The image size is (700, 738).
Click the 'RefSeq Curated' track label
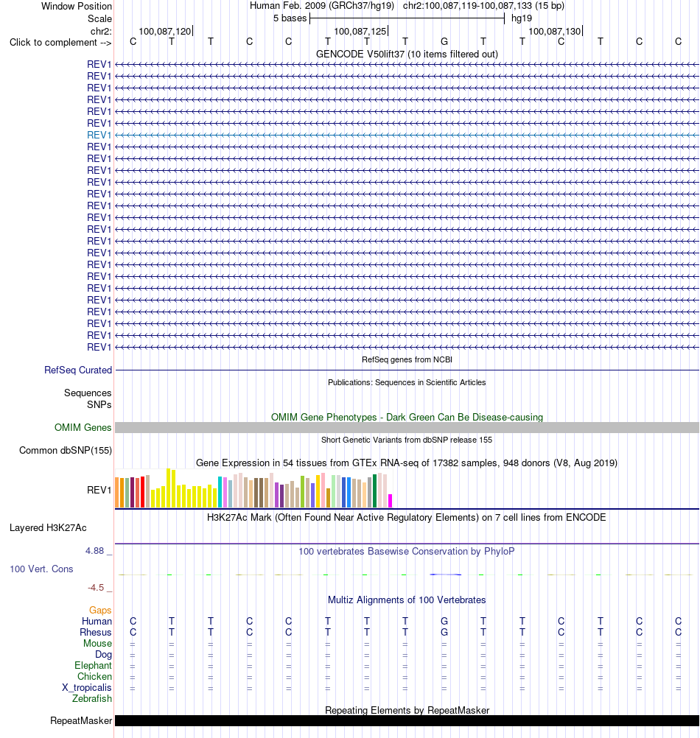78,370
